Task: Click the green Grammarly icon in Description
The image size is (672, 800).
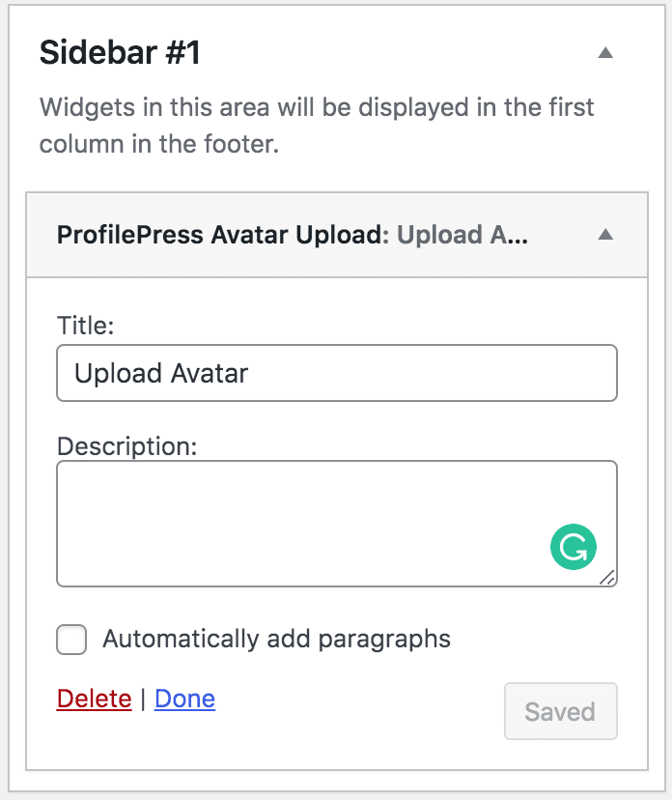Action: coord(574,547)
